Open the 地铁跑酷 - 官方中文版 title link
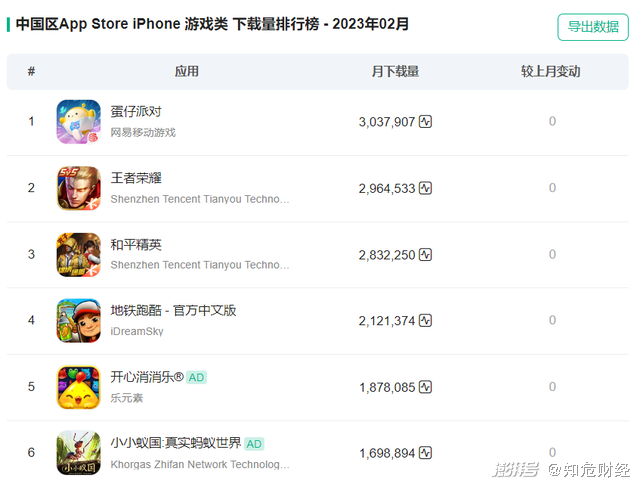Screen dimensions: 640x484 pyautogui.click(x=173, y=310)
